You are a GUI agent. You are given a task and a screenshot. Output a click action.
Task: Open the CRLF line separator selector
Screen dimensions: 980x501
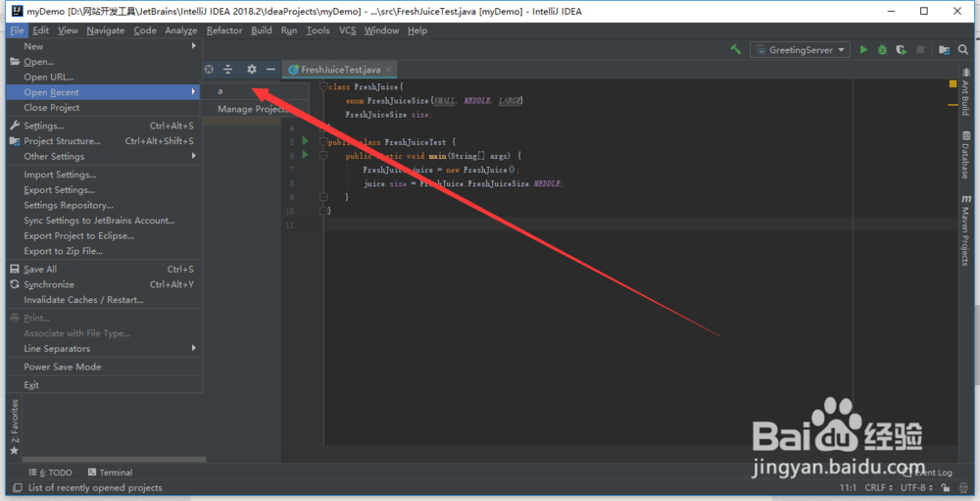pos(878,488)
